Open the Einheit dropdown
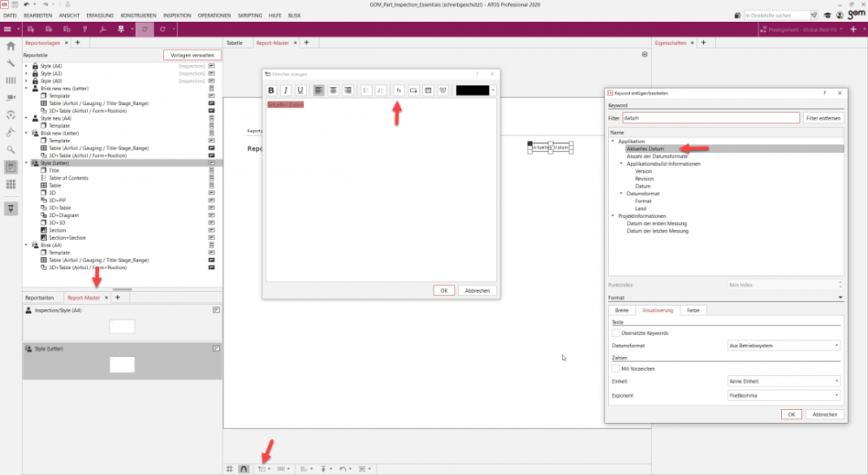 coord(784,381)
